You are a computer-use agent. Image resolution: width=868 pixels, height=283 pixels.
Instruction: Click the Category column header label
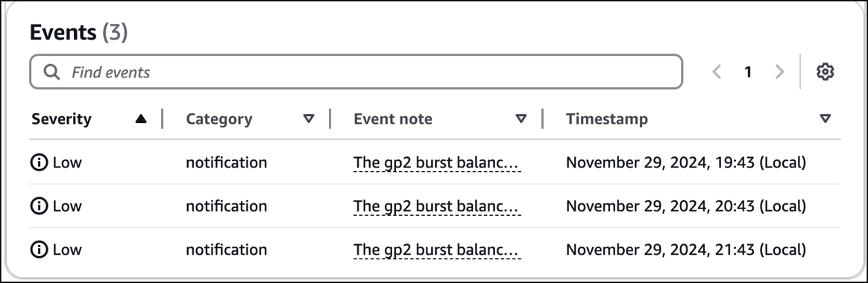tap(219, 119)
